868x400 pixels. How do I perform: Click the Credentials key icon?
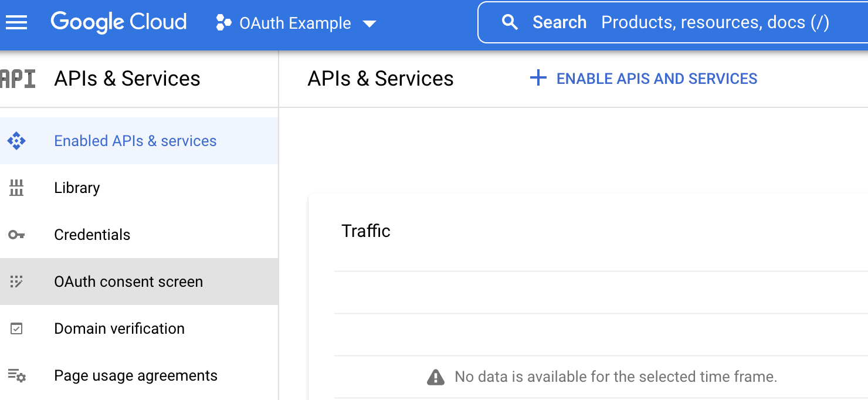[x=18, y=235]
